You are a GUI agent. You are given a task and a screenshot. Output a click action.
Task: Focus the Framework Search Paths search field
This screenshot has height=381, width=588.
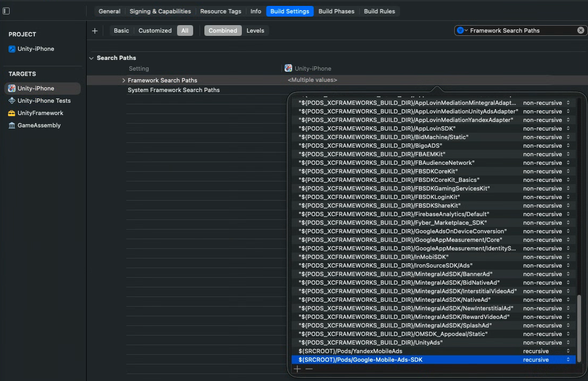coord(522,31)
